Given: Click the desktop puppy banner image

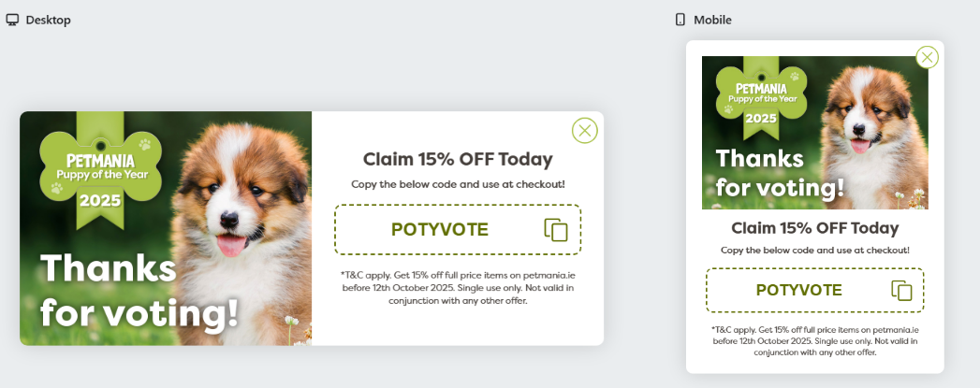Looking at the screenshot, I should [166, 228].
